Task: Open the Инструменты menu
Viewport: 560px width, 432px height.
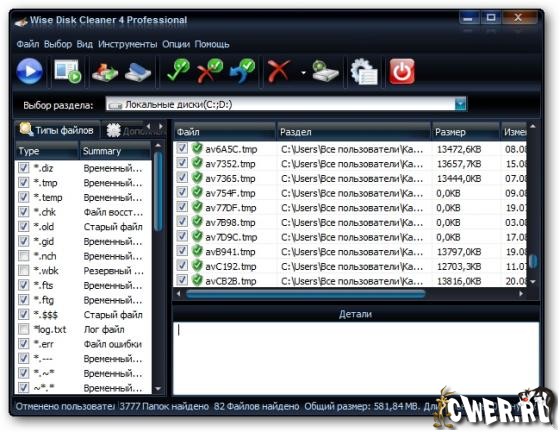Action: point(127,44)
